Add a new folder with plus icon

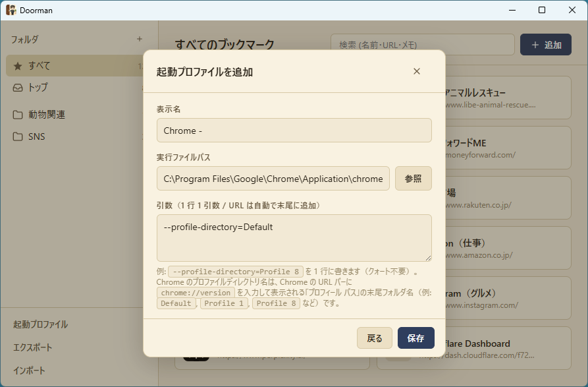click(140, 39)
